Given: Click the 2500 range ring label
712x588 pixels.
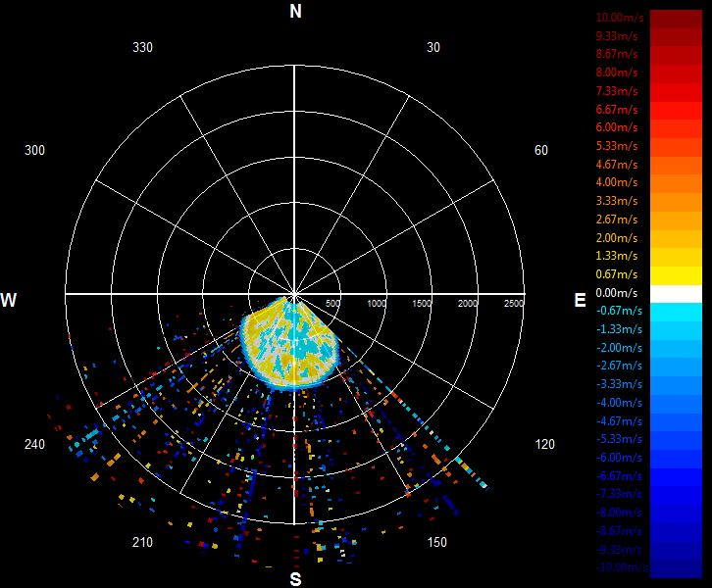Looking at the screenshot, I should coord(514,303).
